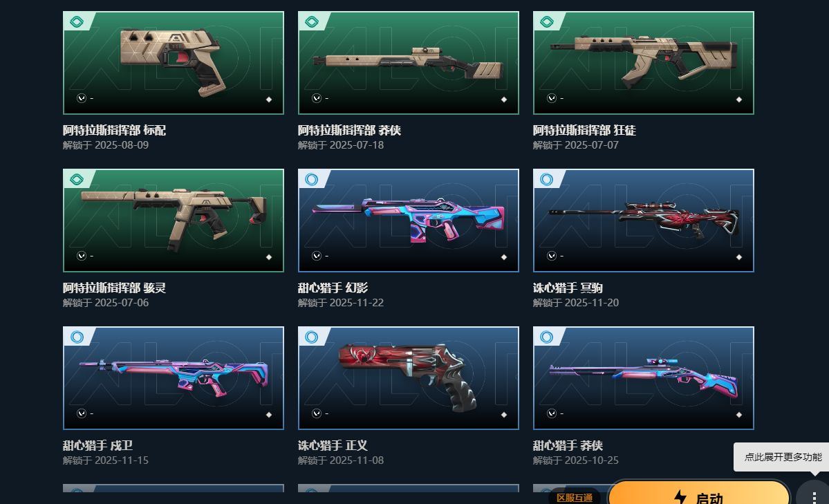This screenshot has width=829, height=504.
Task: Launch the game with 启动 button
Action: tap(699, 492)
